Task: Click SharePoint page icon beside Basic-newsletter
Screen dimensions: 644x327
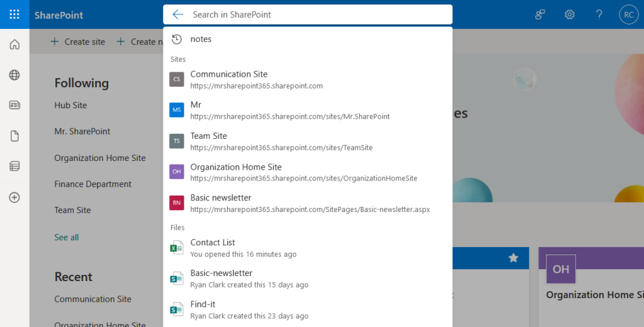Action: pyautogui.click(x=177, y=279)
